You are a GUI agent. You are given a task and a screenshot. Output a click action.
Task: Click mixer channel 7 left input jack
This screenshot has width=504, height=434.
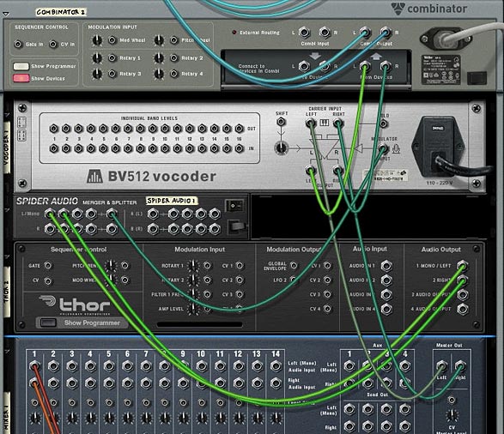146,365
